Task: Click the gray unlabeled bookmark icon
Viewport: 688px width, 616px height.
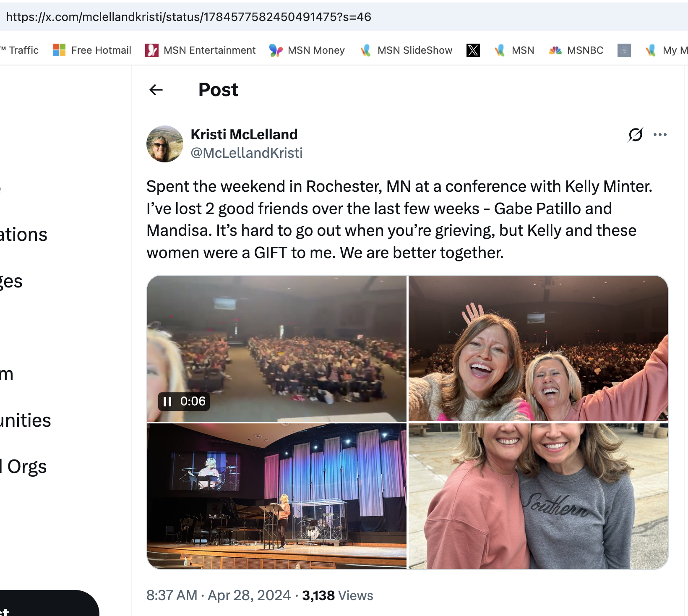Action: click(x=624, y=50)
